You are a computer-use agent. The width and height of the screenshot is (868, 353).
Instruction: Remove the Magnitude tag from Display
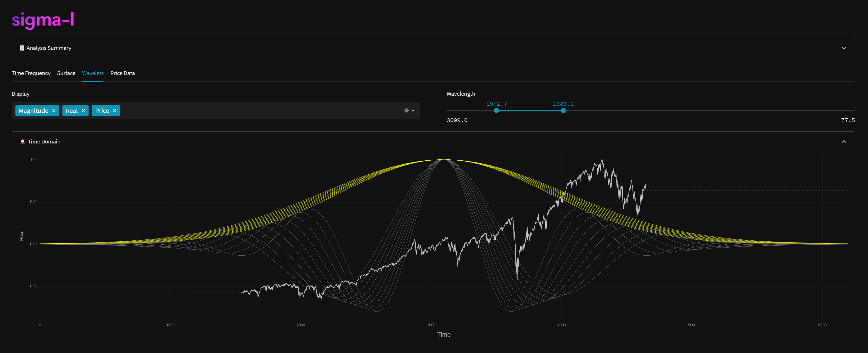tap(54, 111)
